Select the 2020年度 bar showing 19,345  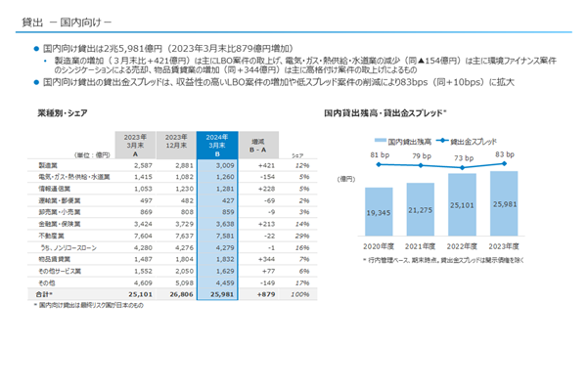pyautogui.click(x=379, y=212)
